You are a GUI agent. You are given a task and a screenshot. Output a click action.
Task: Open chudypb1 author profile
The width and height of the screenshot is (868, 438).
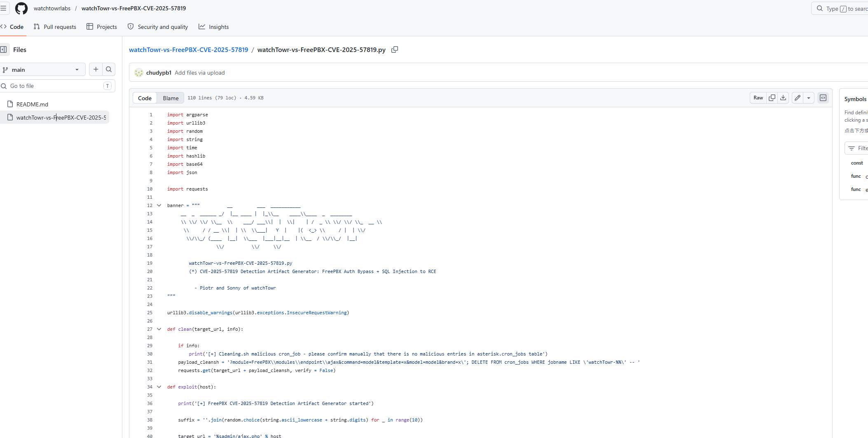[x=159, y=73]
